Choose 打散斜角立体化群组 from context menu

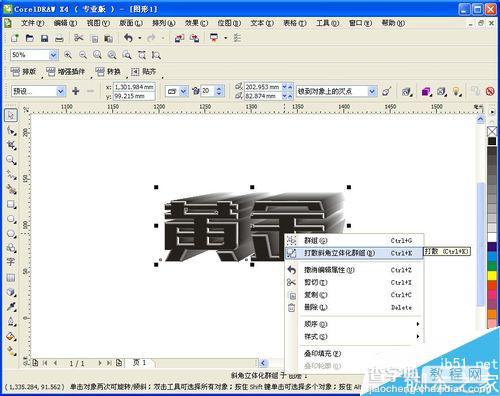pos(354,253)
